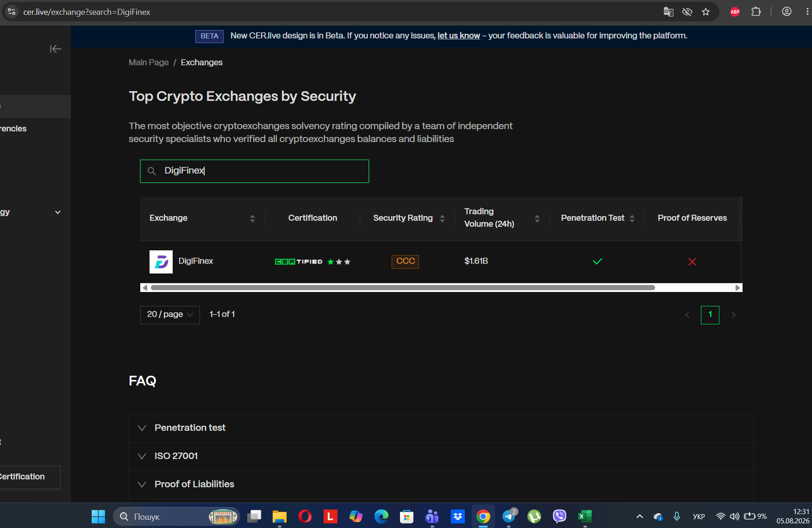Click the horizontal table scrollbar
812x528 pixels.
(403, 288)
